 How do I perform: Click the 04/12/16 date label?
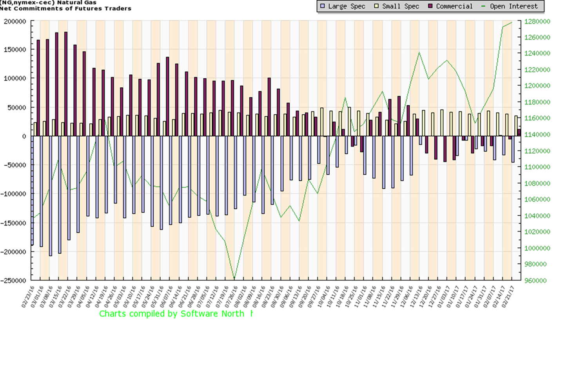coord(93,296)
